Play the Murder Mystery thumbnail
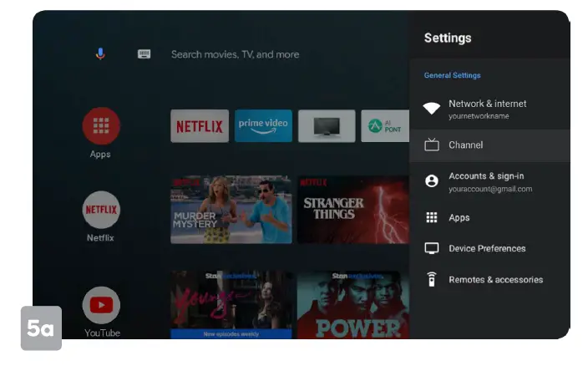 tap(231, 210)
